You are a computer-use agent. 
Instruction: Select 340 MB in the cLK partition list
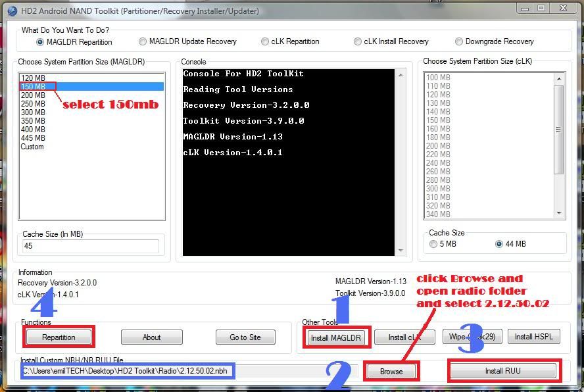(489, 214)
